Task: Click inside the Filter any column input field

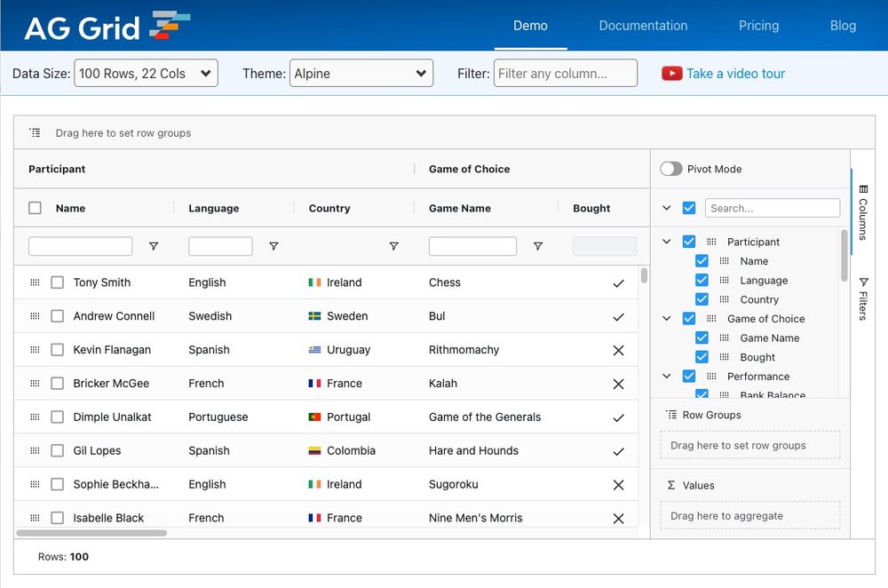Action: (x=565, y=74)
